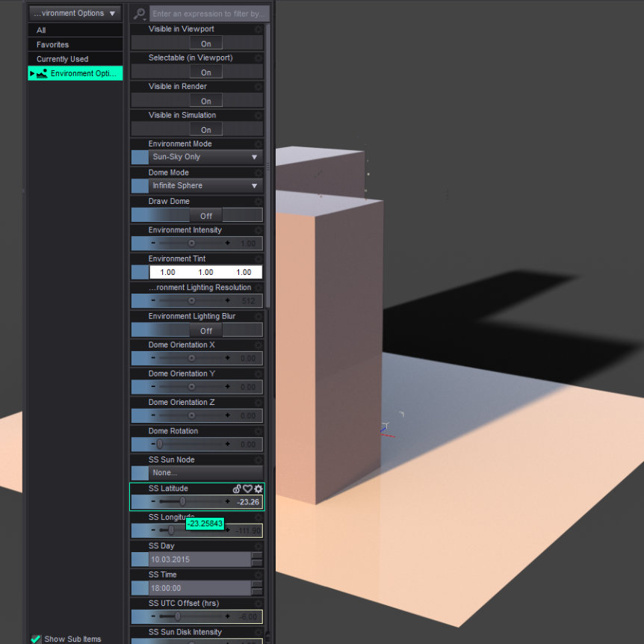Select the Currently Used category

coord(62,59)
